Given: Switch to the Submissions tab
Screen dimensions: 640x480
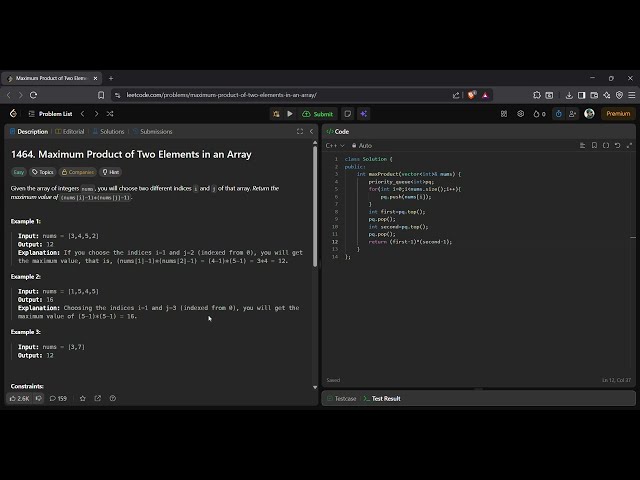Looking at the screenshot, I should pyautogui.click(x=152, y=131).
